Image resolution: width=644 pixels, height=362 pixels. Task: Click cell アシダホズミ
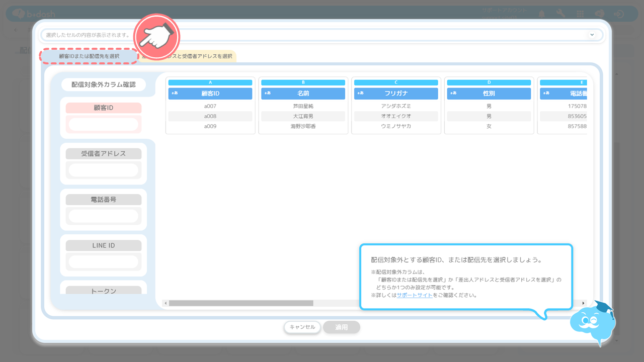click(x=396, y=106)
